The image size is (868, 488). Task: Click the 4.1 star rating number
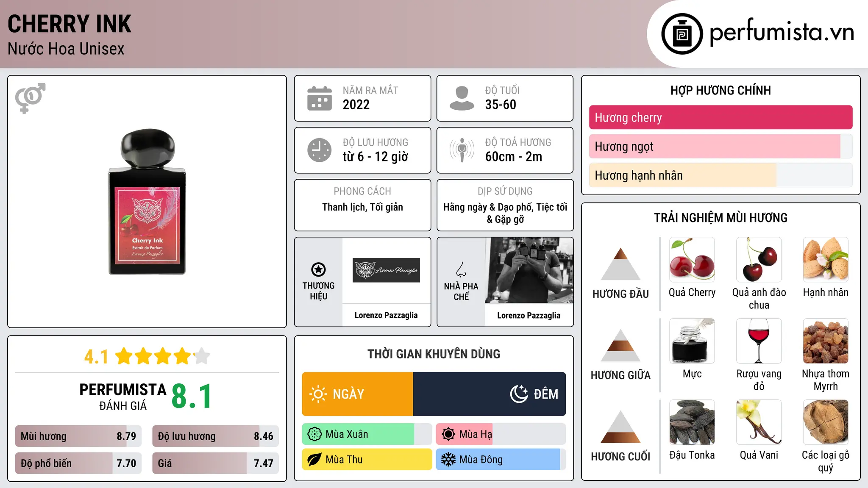[x=96, y=357]
